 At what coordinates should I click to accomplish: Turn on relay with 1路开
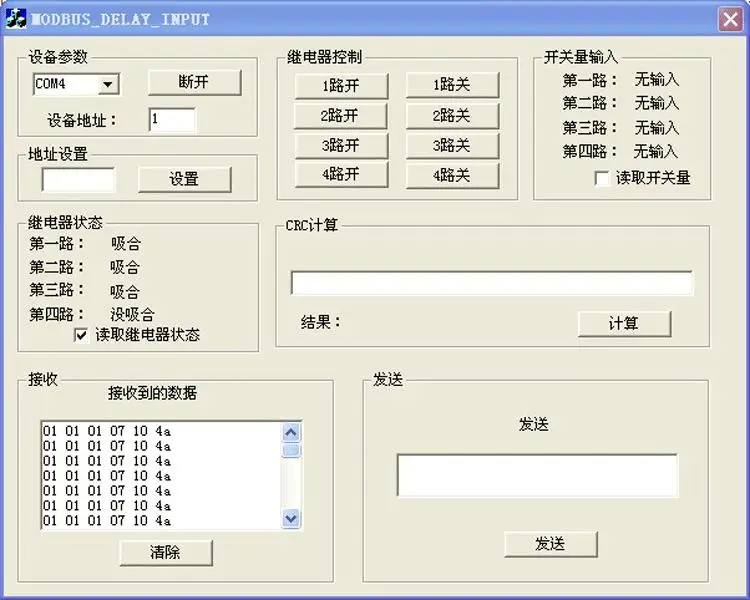click(341, 86)
